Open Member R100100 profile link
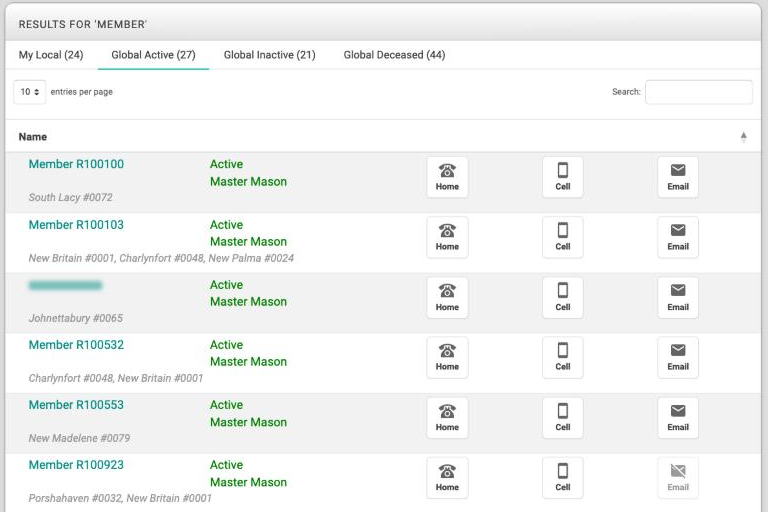Image resolution: width=768 pixels, height=512 pixels. pos(76,164)
